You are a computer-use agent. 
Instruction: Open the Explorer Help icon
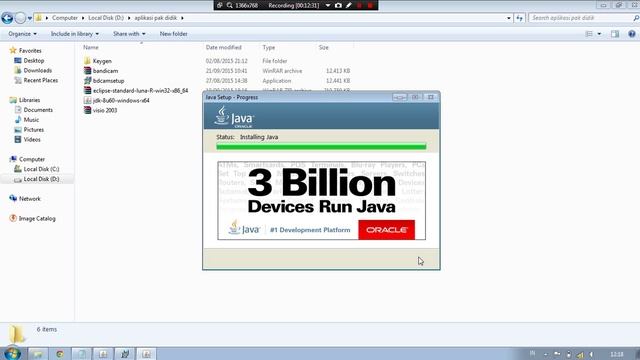click(632, 34)
